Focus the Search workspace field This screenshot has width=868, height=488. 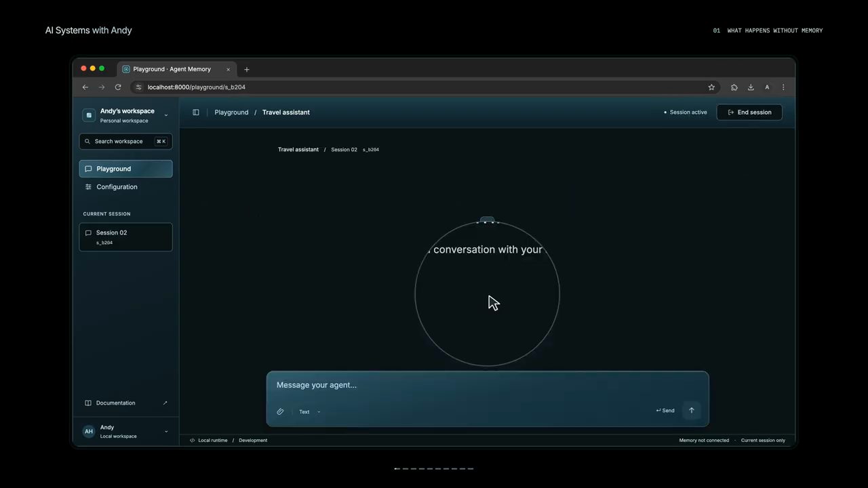coord(126,142)
